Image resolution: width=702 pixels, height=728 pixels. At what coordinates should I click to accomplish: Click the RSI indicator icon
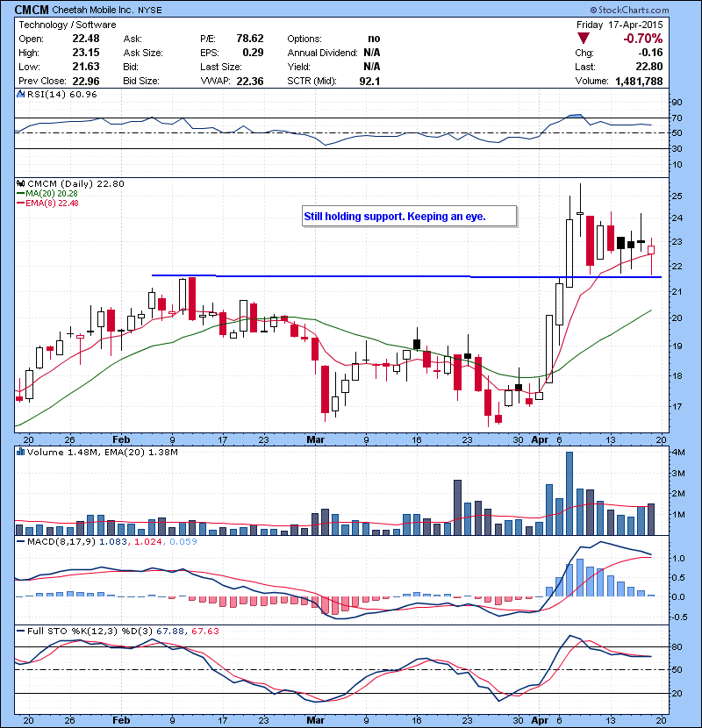point(20,94)
